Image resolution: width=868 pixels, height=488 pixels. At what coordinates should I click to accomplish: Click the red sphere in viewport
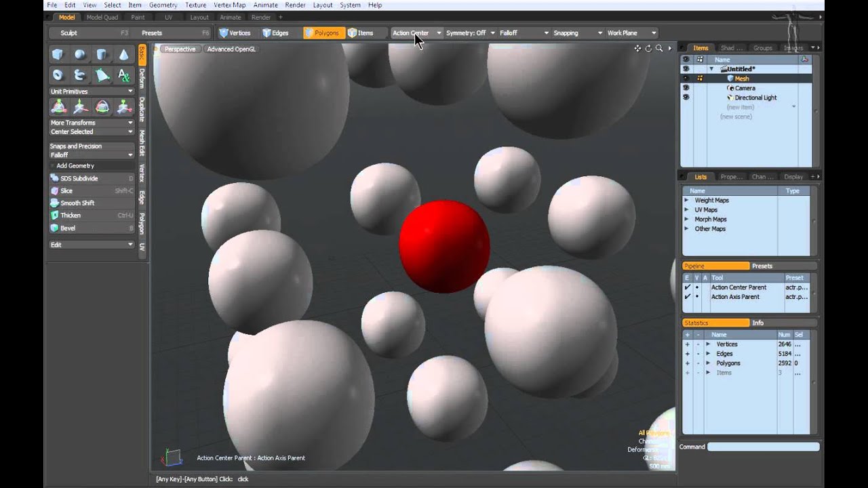444,246
